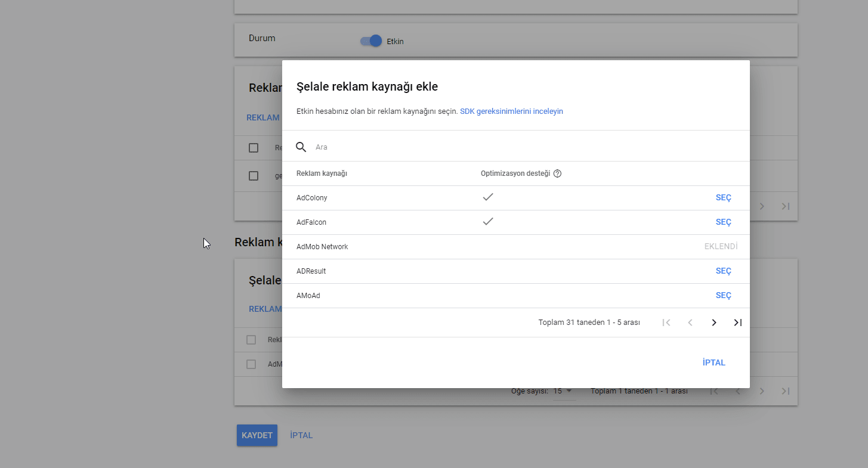Go to last page of lower background table
The image size is (868, 468).
coord(786,391)
